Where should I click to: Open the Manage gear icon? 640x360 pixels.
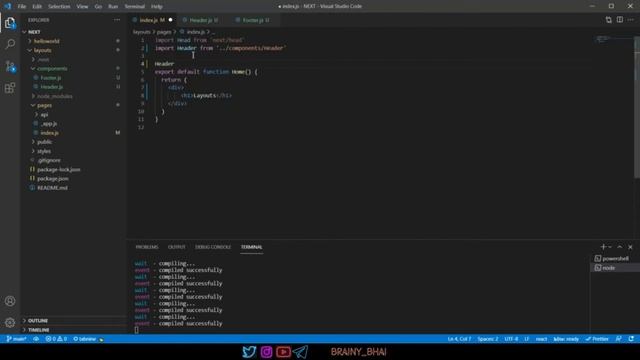pyautogui.click(x=10, y=323)
